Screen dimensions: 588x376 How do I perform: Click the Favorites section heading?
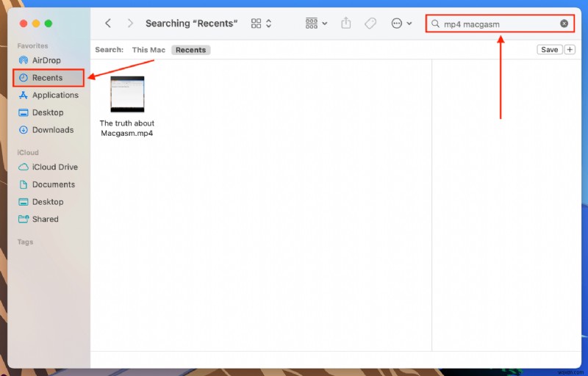tap(32, 46)
